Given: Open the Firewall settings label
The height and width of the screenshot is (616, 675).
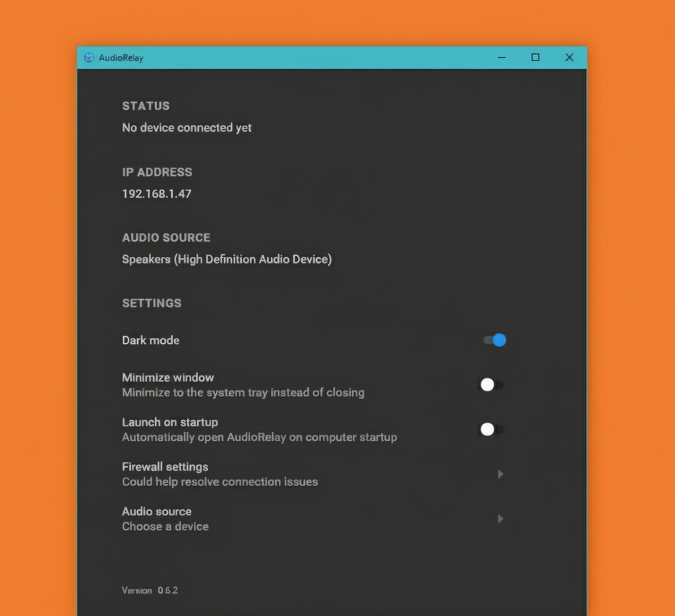Looking at the screenshot, I should [x=165, y=466].
